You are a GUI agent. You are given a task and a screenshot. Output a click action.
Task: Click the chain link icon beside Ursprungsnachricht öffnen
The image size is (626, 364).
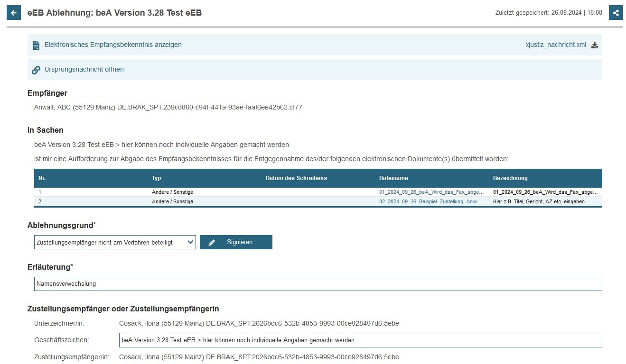tap(36, 70)
